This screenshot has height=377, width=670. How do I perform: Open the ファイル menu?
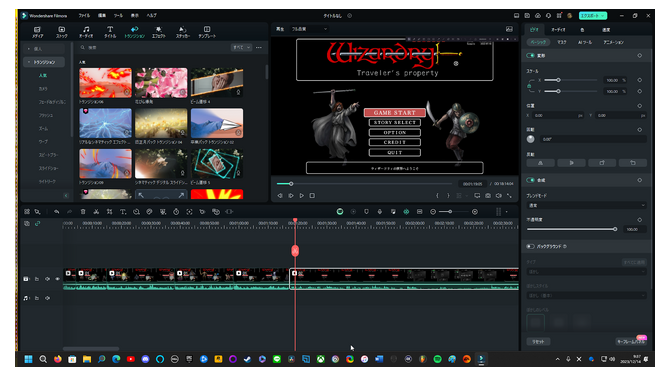pyautogui.click(x=84, y=15)
